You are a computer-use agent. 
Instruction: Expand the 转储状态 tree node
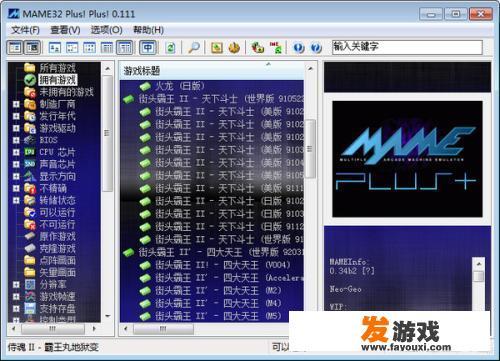(16, 200)
